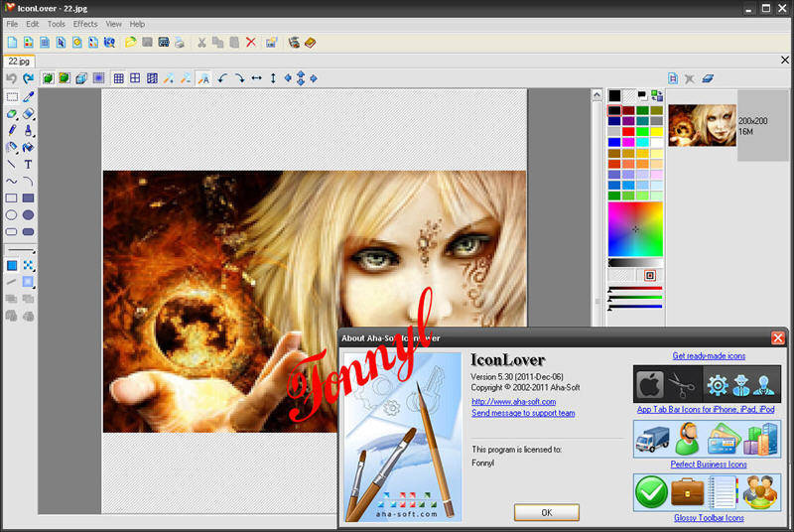The height and width of the screenshot is (532, 794).
Task: Pick the eyedropper color picker tool
Action: (29, 96)
